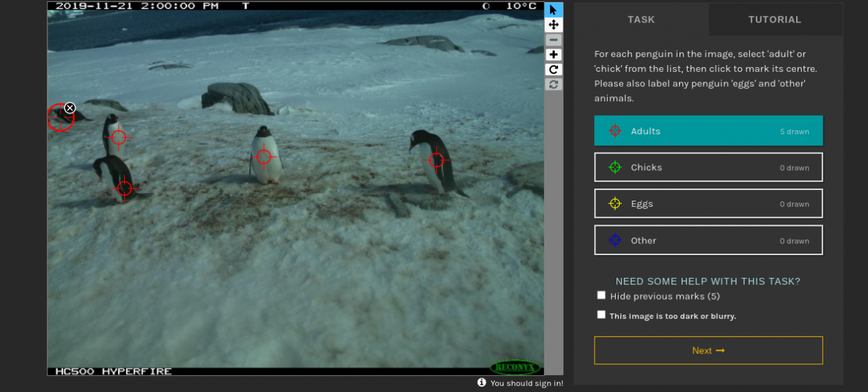The image size is (868, 392).
Task: Toggle Hide previous marks checkbox
Action: (601, 295)
